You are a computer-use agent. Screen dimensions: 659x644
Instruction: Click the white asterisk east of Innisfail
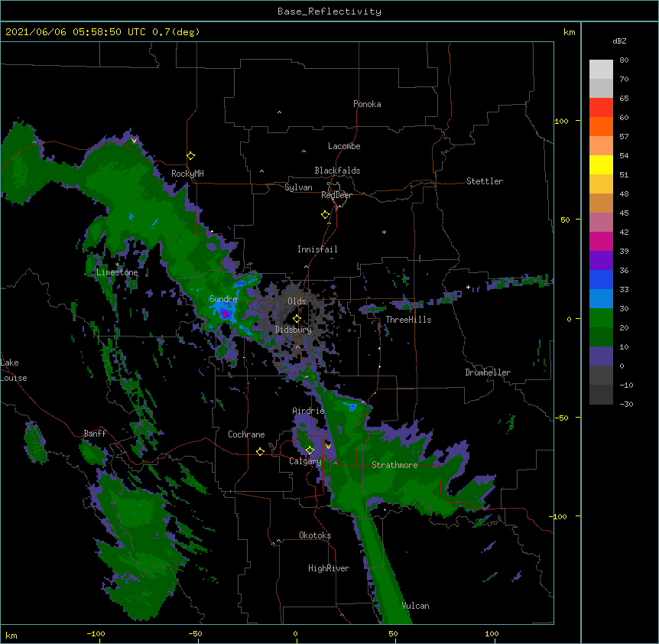[x=384, y=232]
